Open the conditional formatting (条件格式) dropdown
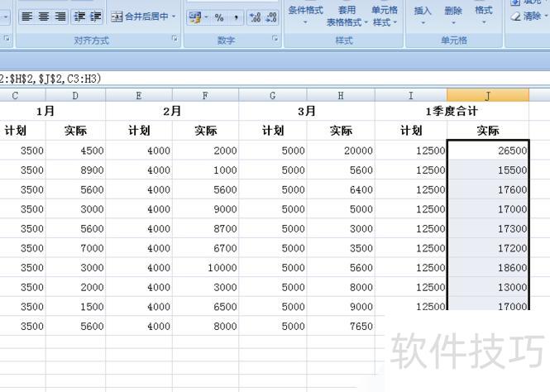This screenshot has height=392, width=550. 305,15
